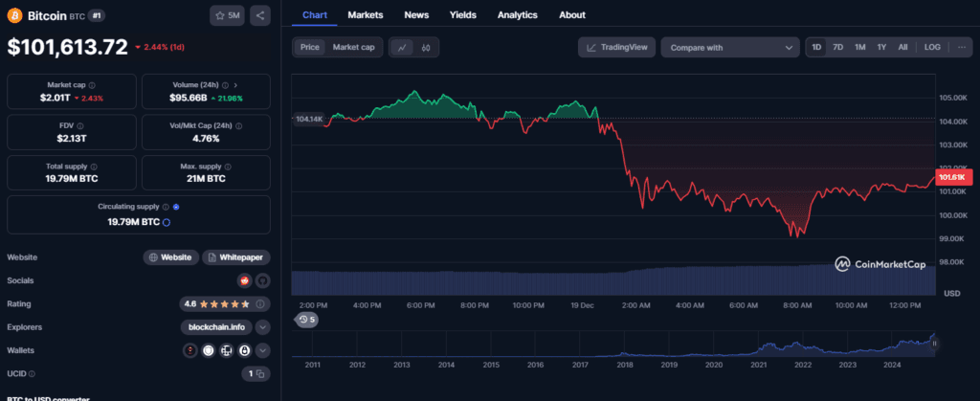Click the $2.01T market cap value
Image resolution: width=980 pixels, height=401 pixels.
click(x=54, y=98)
